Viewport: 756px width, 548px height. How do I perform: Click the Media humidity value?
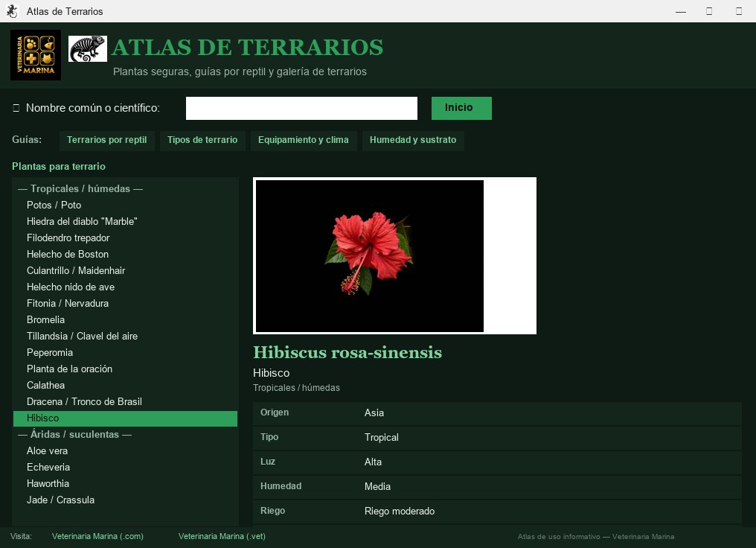[377, 487]
